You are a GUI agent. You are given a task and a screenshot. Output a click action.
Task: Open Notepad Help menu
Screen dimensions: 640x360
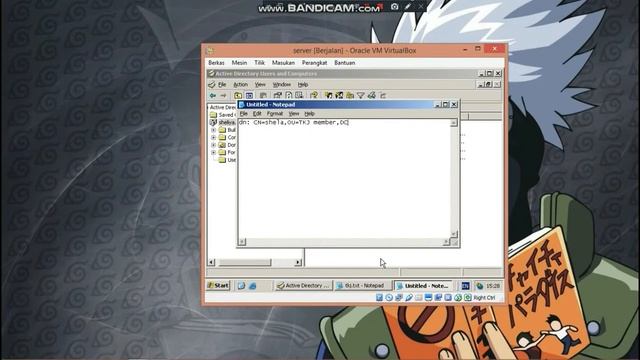pyautogui.click(x=309, y=113)
